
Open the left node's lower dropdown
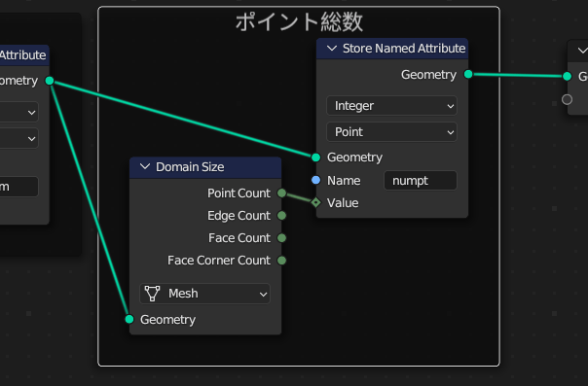pos(18,139)
